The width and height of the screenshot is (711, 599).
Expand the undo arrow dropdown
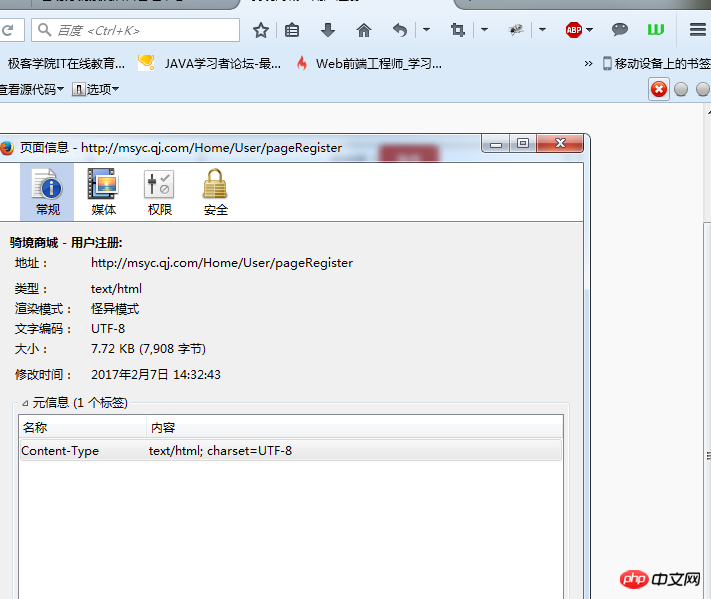[426, 30]
